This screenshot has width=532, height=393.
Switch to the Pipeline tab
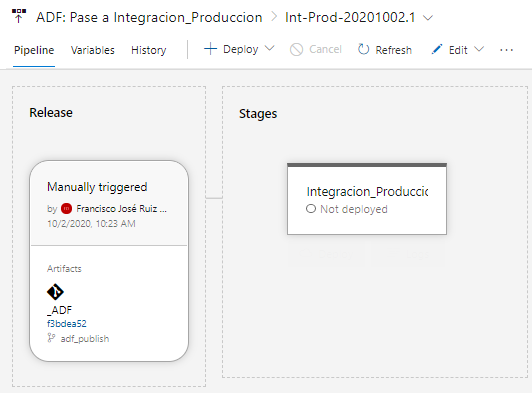click(x=34, y=50)
